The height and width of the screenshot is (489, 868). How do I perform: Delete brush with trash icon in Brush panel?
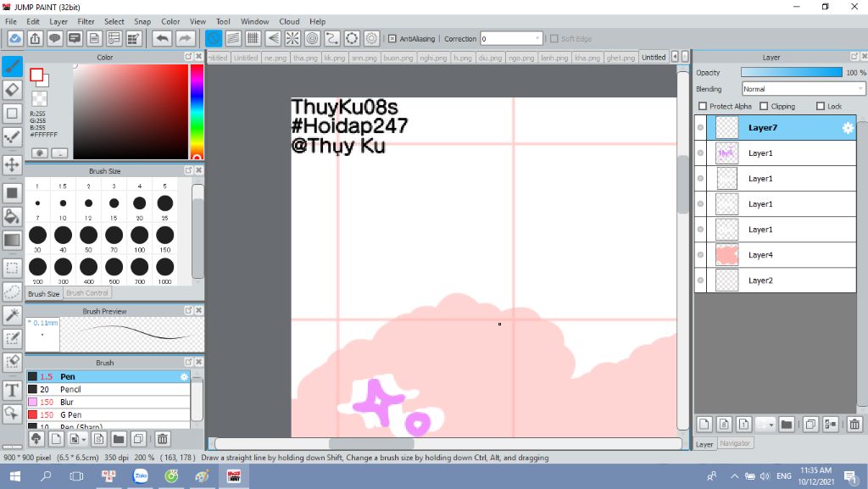click(162, 439)
